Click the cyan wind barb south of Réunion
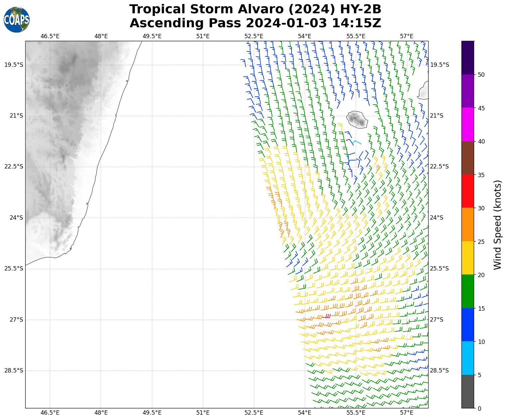This screenshot has height=420, width=507. coord(357,142)
